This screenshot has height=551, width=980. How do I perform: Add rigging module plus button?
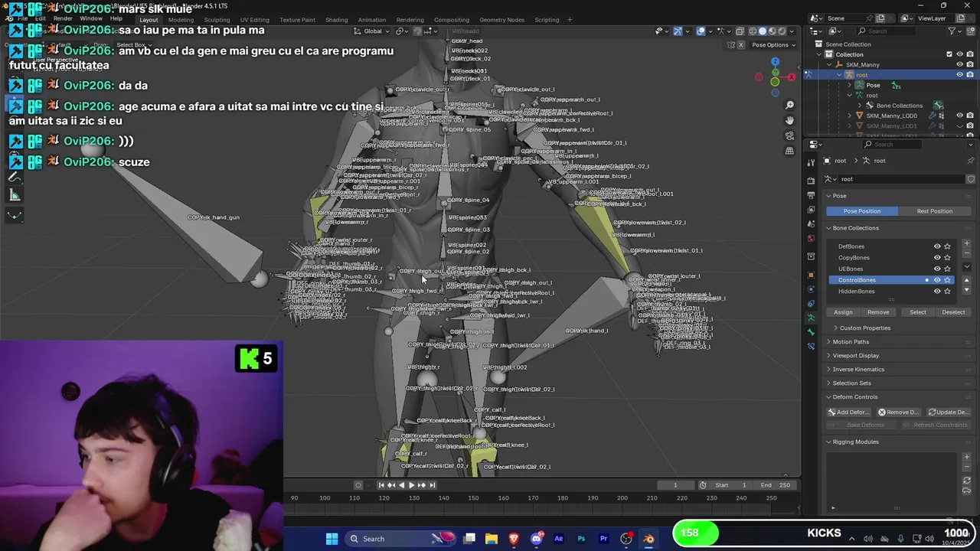[x=966, y=458]
